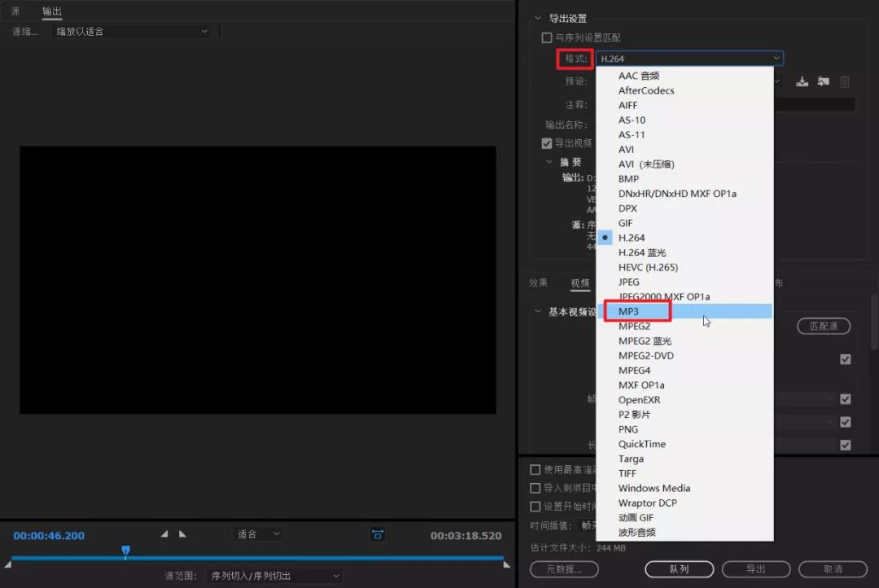
Task: Collapse the 摘要 section
Action: click(x=549, y=162)
